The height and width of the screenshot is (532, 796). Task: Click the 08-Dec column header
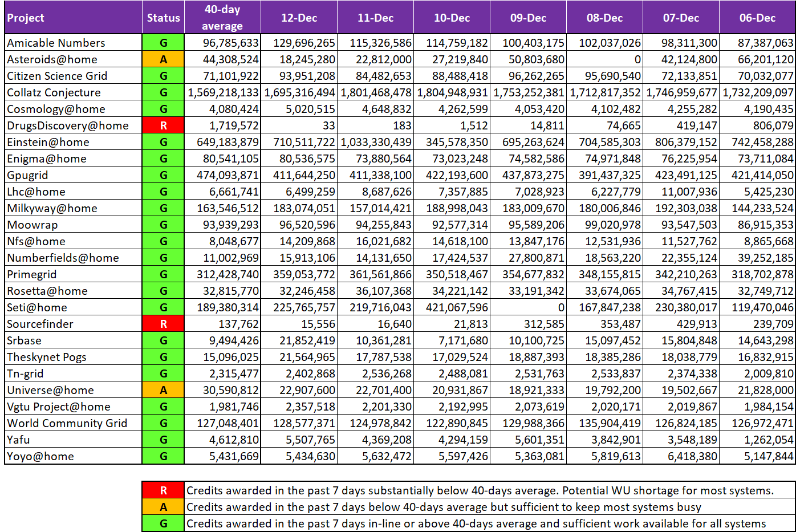(x=604, y=18)
